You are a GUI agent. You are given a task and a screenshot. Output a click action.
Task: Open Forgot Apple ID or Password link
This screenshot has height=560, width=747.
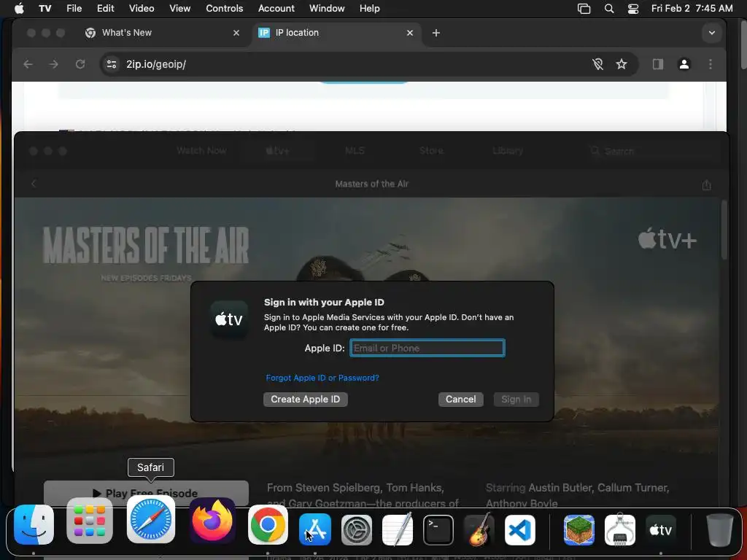point(322,378)
